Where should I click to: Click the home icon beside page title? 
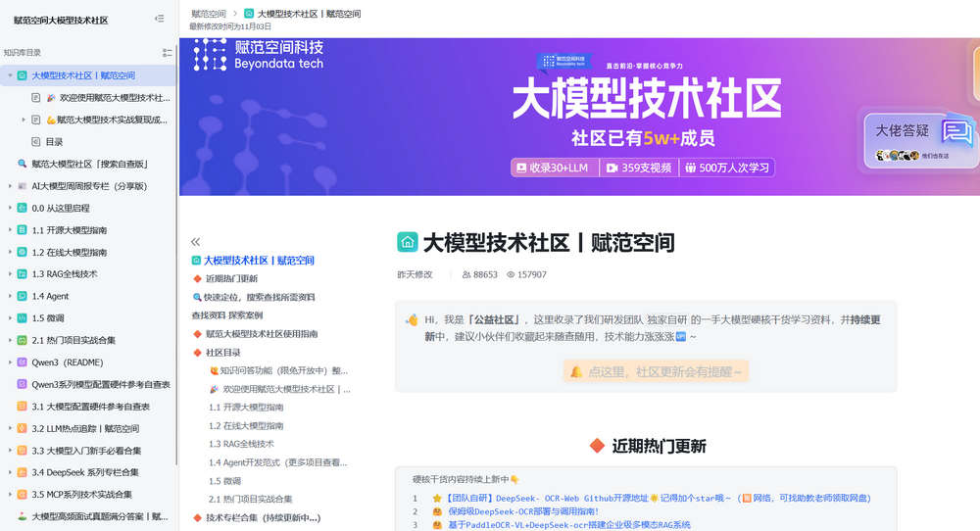pyautogui.click(x=408, y=242)
